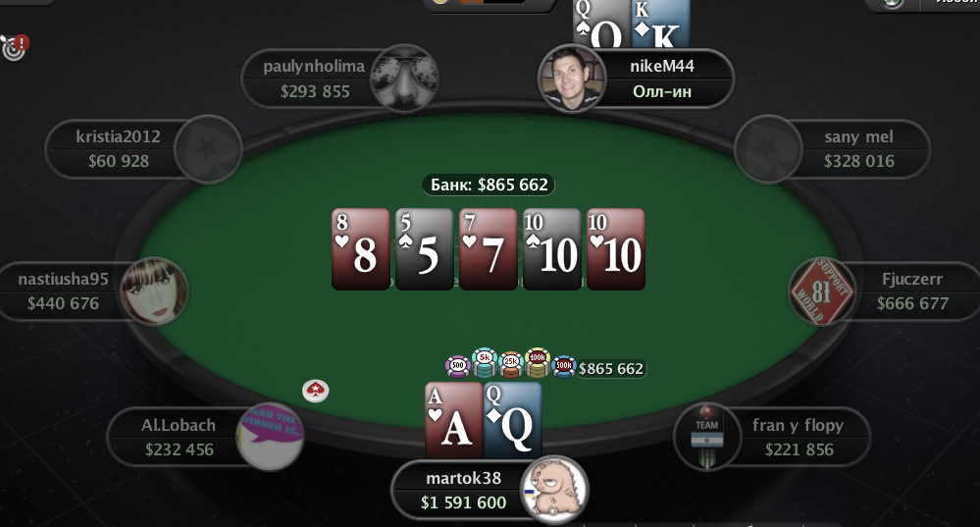Click the Банк: $865 662 pot label
This screenshot has width=980, height=527.
pos(489,185)
